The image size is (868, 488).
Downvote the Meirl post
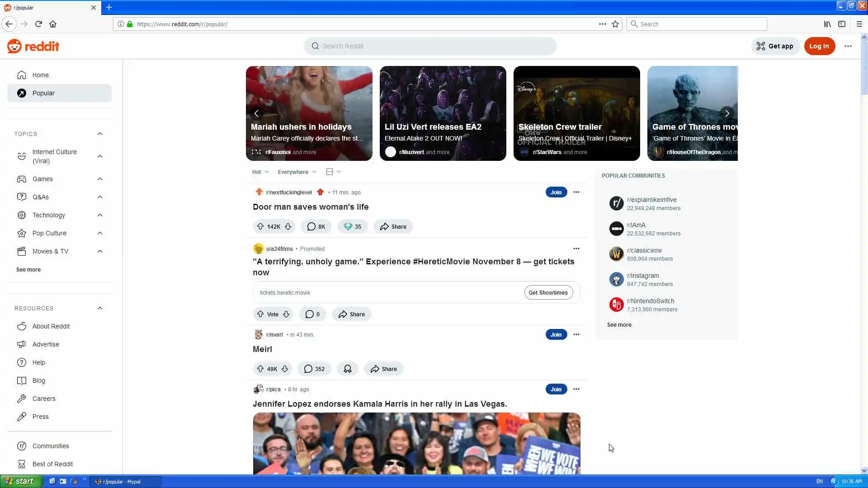(x=285, y=369)
